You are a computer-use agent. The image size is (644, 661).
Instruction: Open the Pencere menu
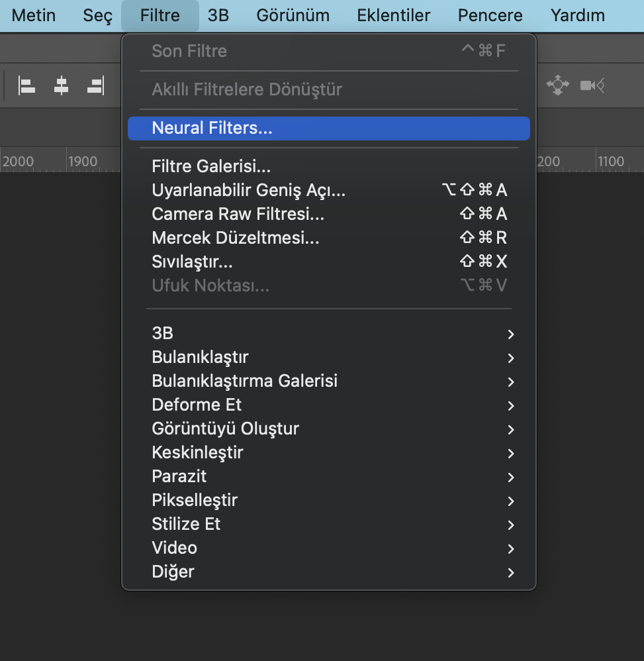pyautogui.click(x=490, y=15)
